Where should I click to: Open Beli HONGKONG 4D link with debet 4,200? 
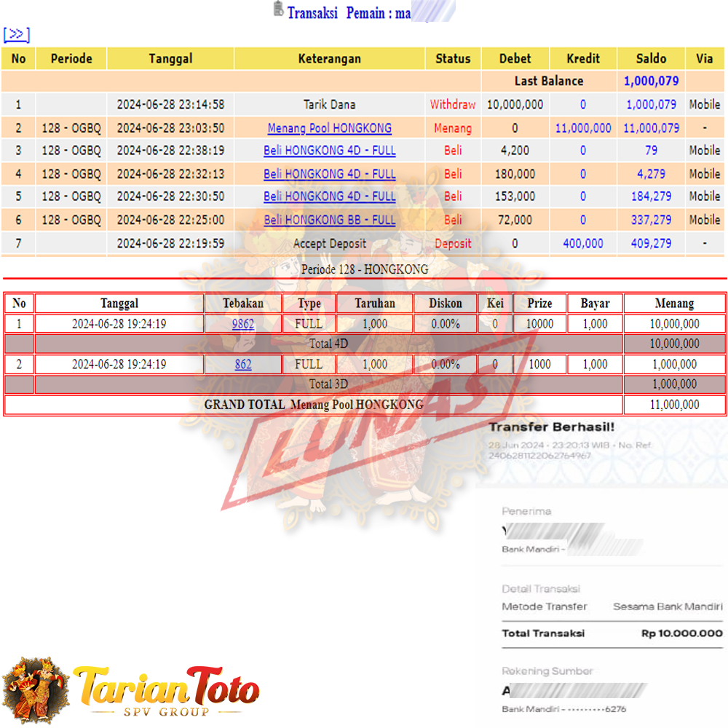coord(329,151)
